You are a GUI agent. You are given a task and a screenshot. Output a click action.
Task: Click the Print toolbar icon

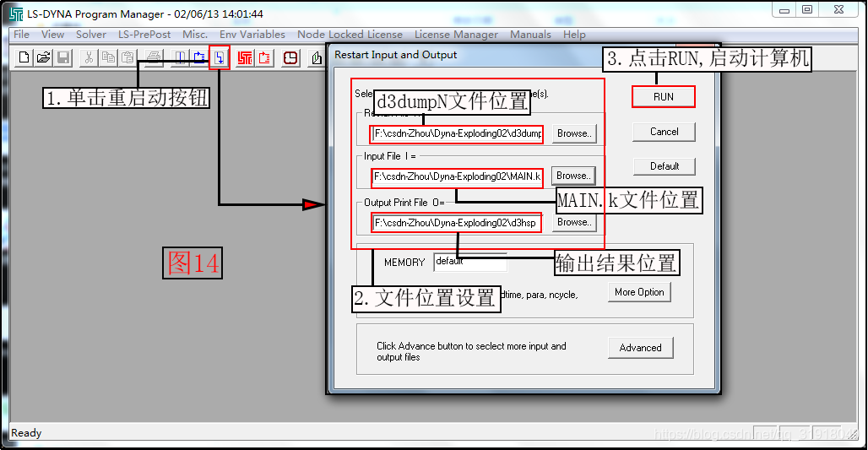[155, 57]
